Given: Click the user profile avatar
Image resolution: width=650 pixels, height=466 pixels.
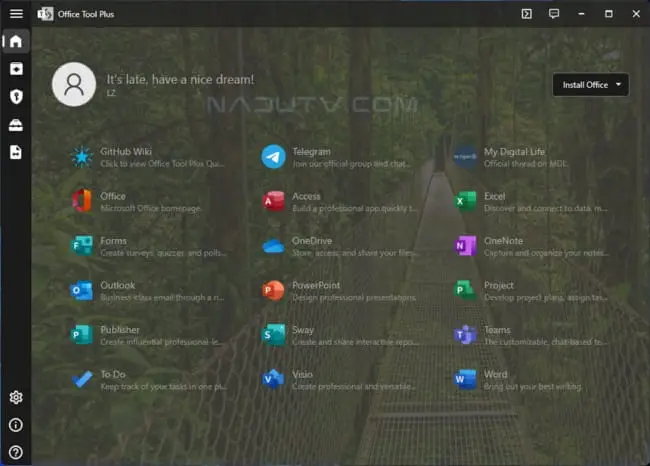Looking at the screenshot, I should click(74, 84).
